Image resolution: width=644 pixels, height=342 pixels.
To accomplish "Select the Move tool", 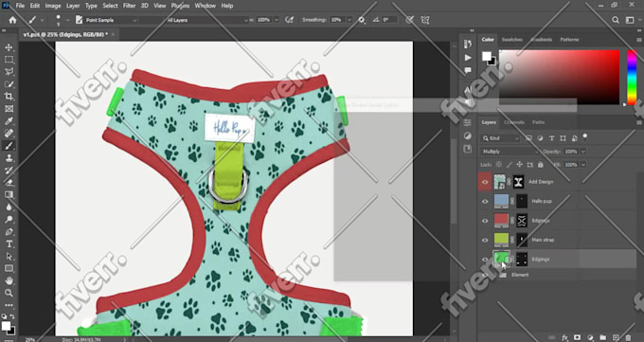I will [9, 47].
